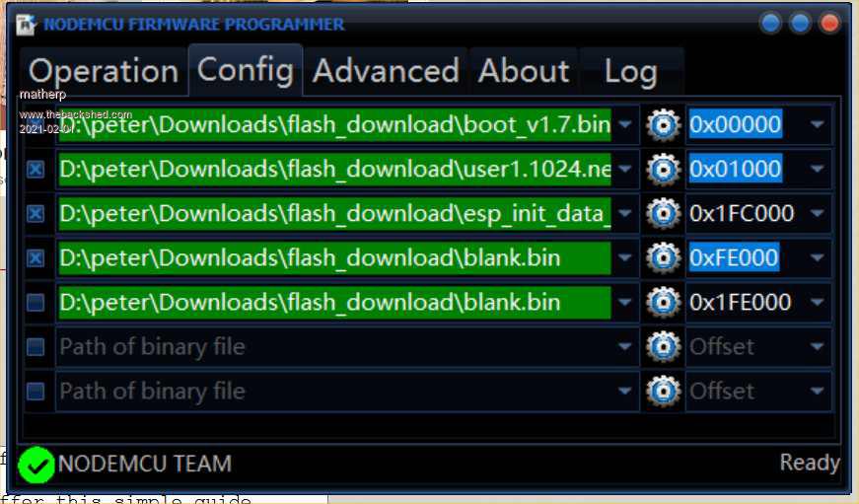
Task: Click gear icon for esp_init_data row
Action: pos(663,214)
